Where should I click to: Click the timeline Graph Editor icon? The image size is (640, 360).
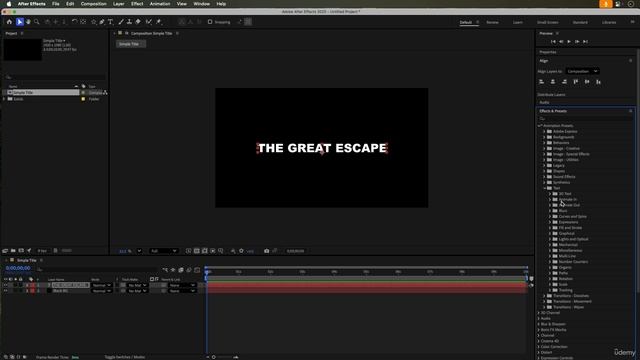tap(197, 270)
